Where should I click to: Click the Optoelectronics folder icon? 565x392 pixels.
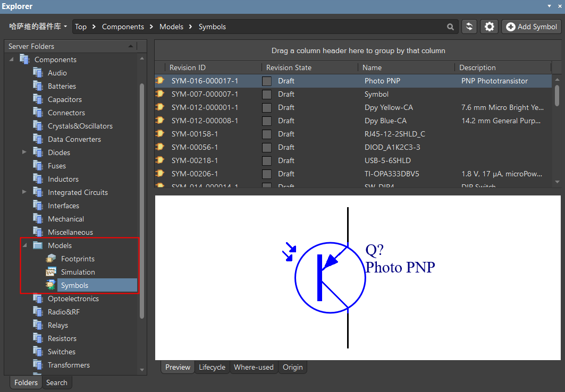(x=38, y=299)
